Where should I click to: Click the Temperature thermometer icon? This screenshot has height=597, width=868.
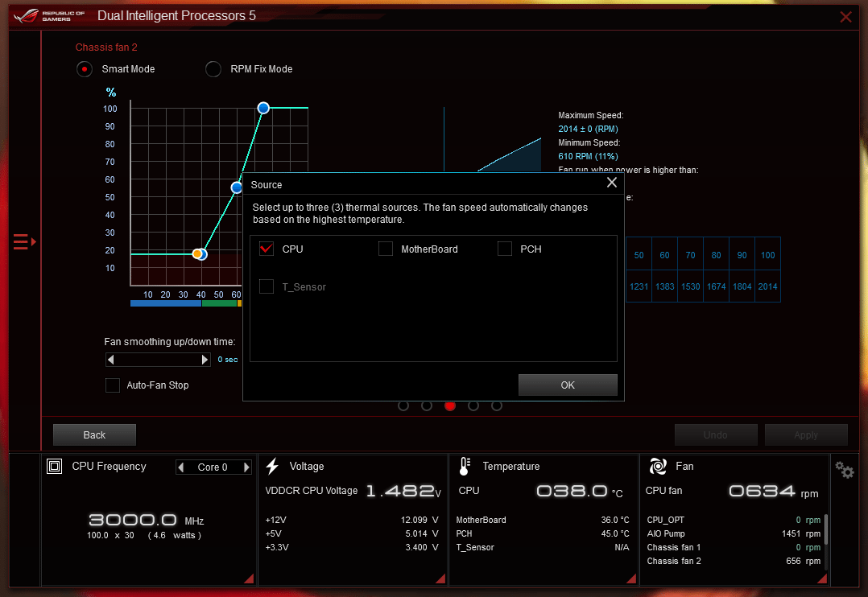tap(465, 467)
